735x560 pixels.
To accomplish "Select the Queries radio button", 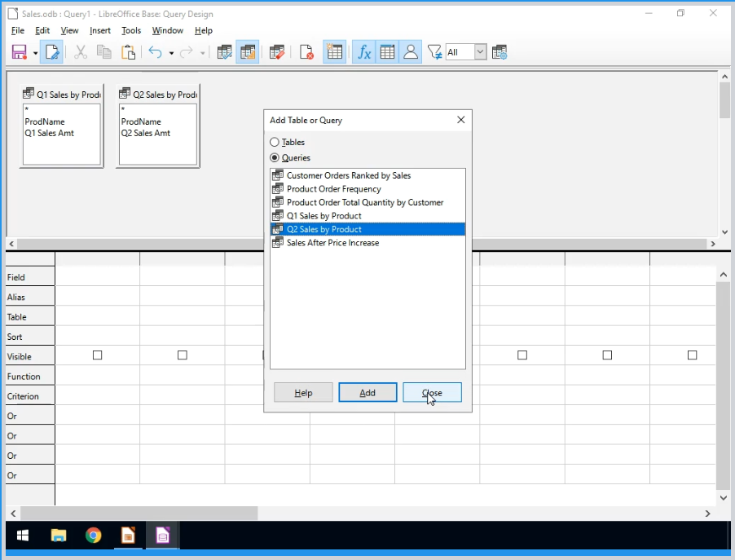I will pos(275,157).
